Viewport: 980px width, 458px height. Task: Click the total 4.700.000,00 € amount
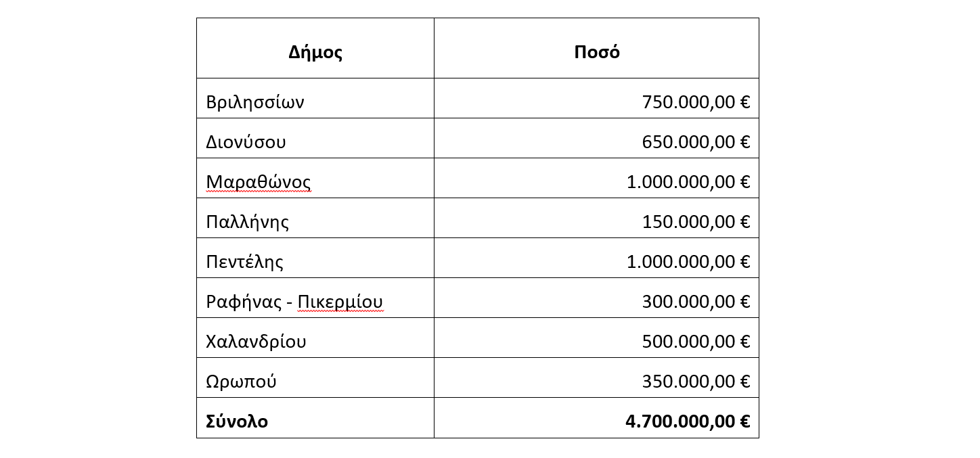(x=688, y=421)
